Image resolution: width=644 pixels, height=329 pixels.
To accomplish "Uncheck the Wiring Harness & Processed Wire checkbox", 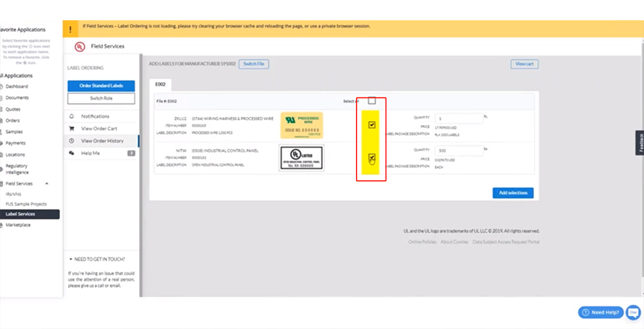I will pos(372,124).
